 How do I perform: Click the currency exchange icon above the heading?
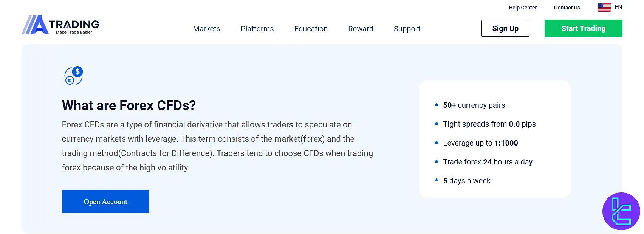[73, 75]
